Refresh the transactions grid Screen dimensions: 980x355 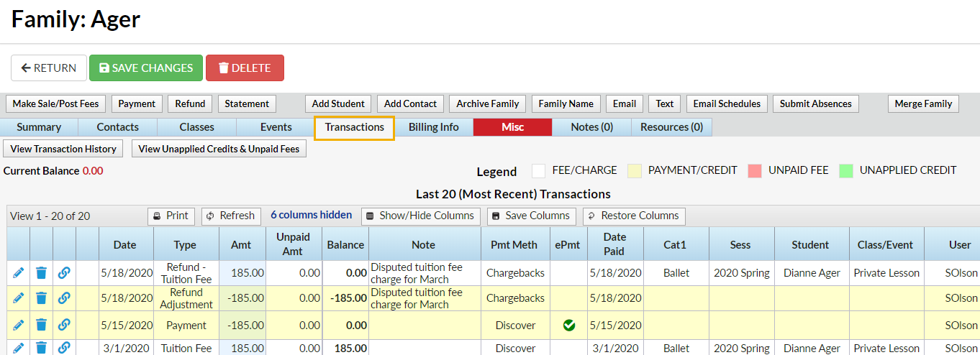[x=230, y=216]
